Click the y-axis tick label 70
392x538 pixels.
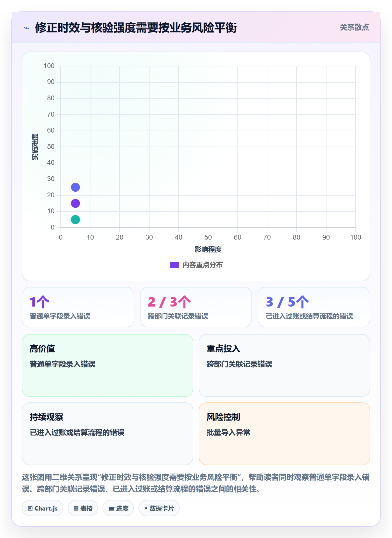pyautogui.click(x=51, y=114)
